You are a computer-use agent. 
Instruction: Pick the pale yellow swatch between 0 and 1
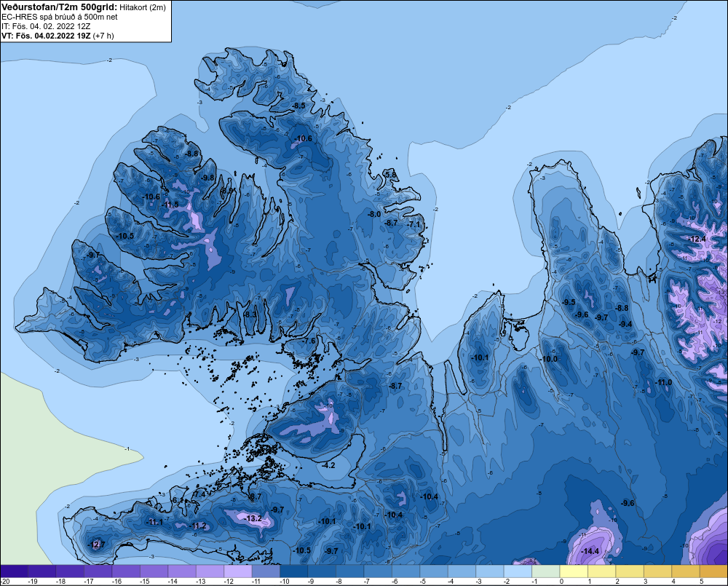574,571
